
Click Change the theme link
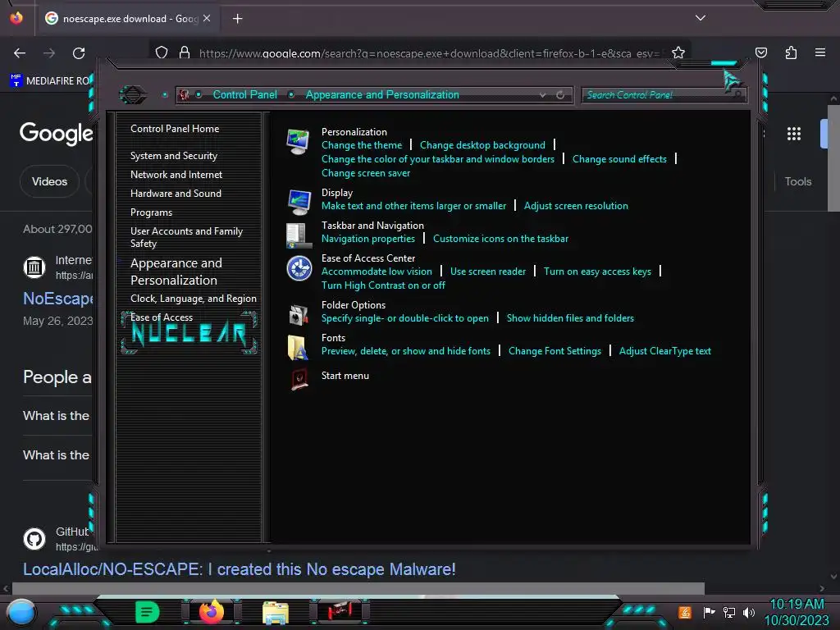(x=362, y=145)
